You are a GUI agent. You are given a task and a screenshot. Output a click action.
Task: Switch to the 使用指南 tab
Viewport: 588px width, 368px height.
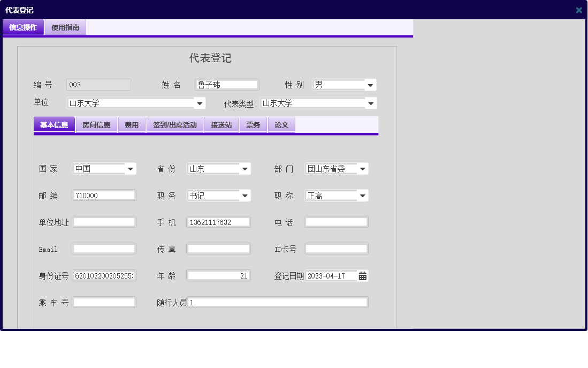pyautogui.click(x=66, y=27)
